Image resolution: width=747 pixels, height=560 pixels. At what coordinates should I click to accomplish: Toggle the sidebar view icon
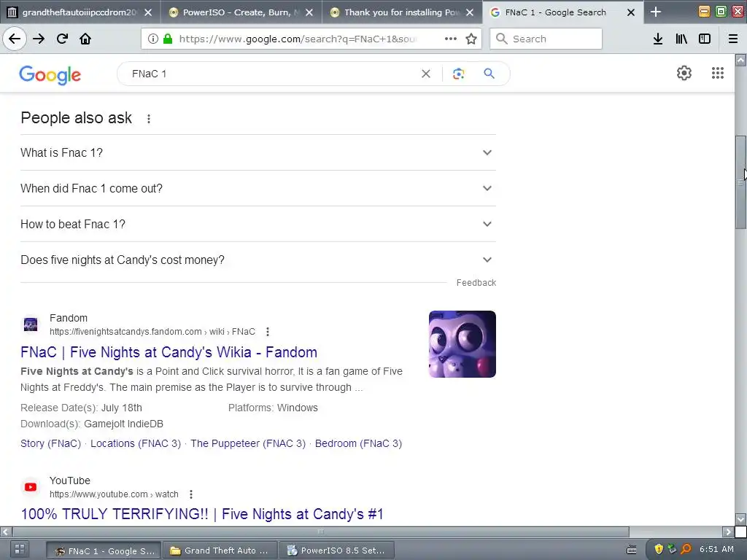(x=705, y=39)
